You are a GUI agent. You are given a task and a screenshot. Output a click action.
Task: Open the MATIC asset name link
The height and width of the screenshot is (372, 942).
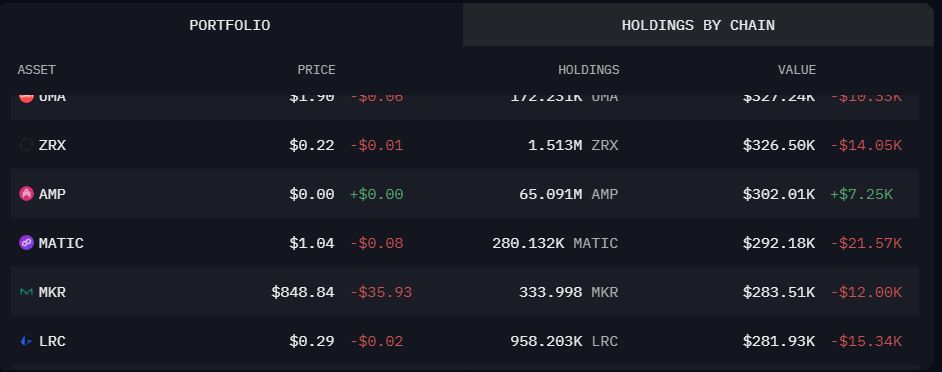(61, 243)
